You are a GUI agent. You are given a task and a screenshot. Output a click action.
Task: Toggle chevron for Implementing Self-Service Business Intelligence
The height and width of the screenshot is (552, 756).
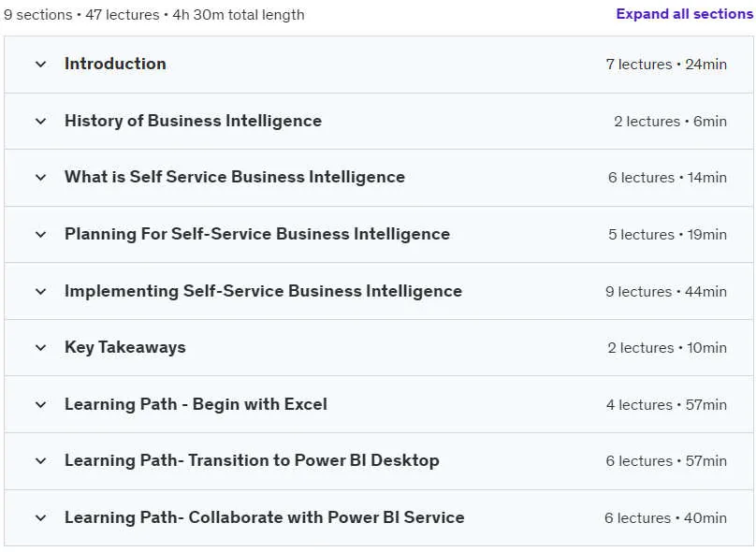coord(41,291)
